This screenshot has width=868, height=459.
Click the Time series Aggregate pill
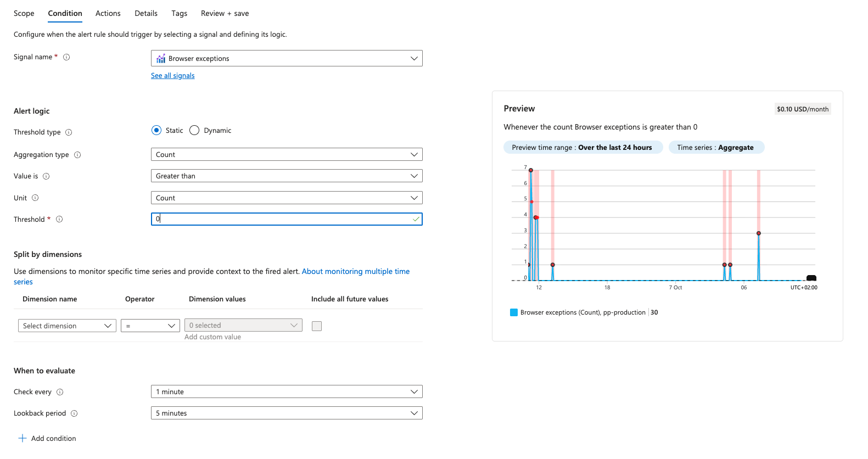pos(716,147)
